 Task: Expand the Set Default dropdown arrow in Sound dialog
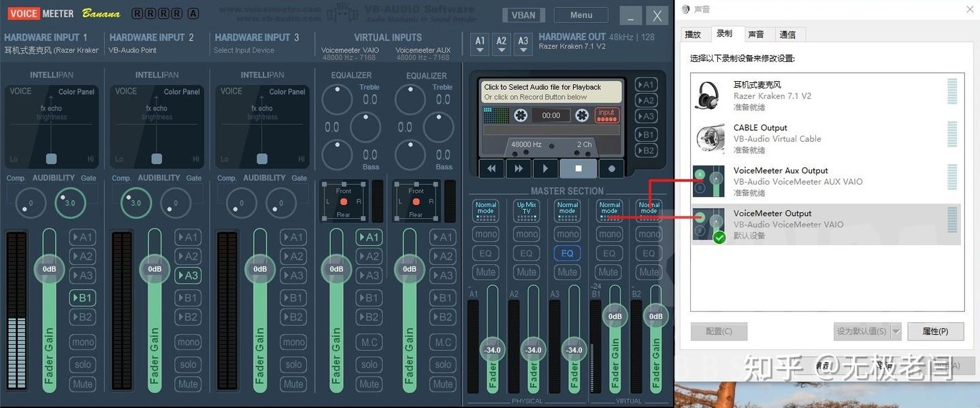pyautogui.click(x=896, y=331)
